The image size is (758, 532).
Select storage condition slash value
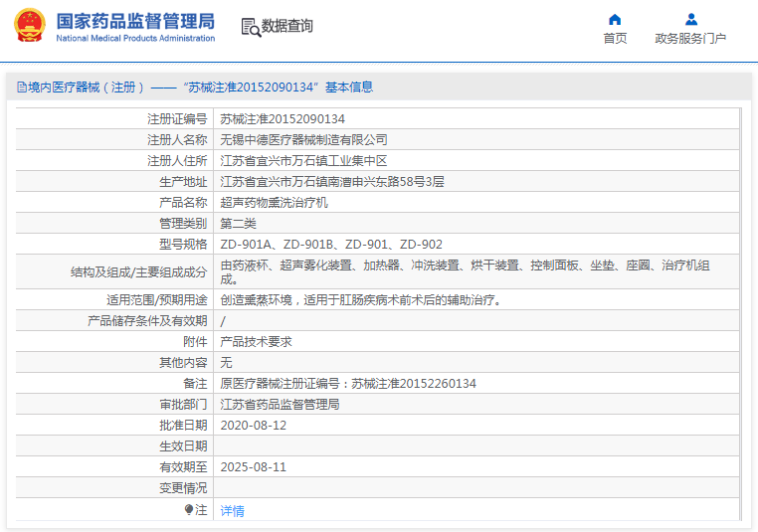(223, 321)
